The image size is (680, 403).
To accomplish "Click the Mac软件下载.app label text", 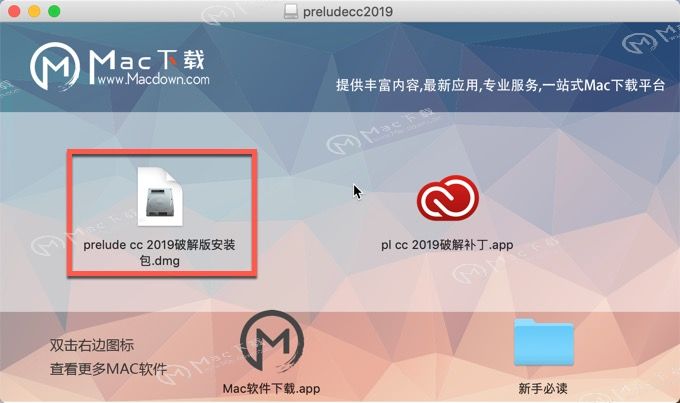I will point(271,388).
